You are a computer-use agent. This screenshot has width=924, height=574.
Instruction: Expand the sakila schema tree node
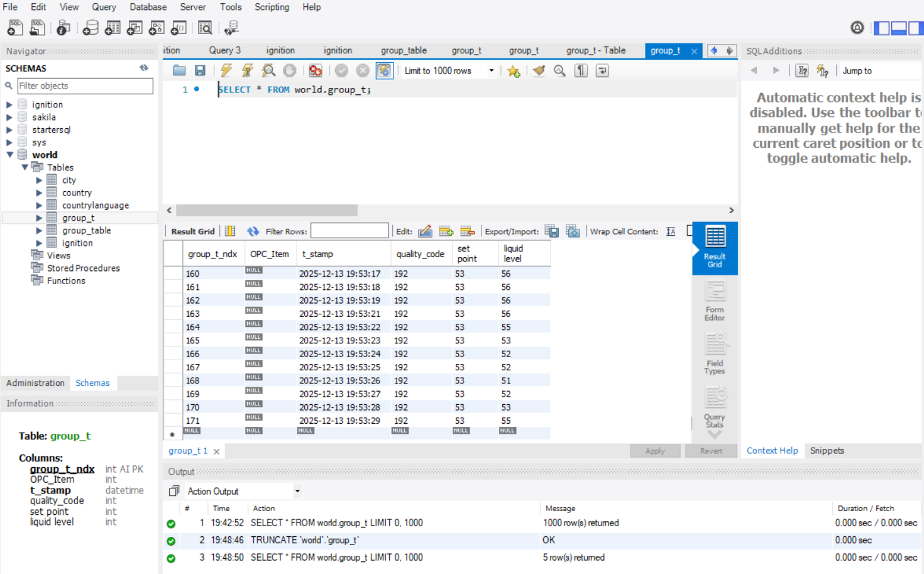tap(9, 118)
